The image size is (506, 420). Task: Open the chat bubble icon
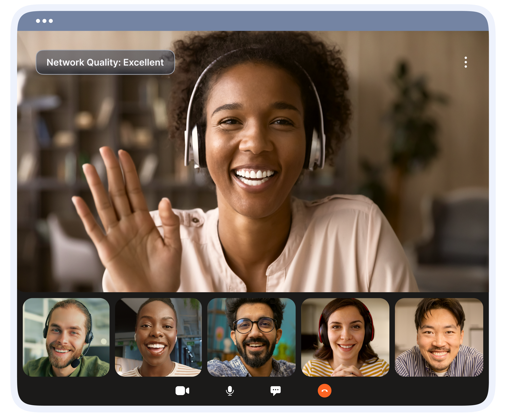click(275, 391)
